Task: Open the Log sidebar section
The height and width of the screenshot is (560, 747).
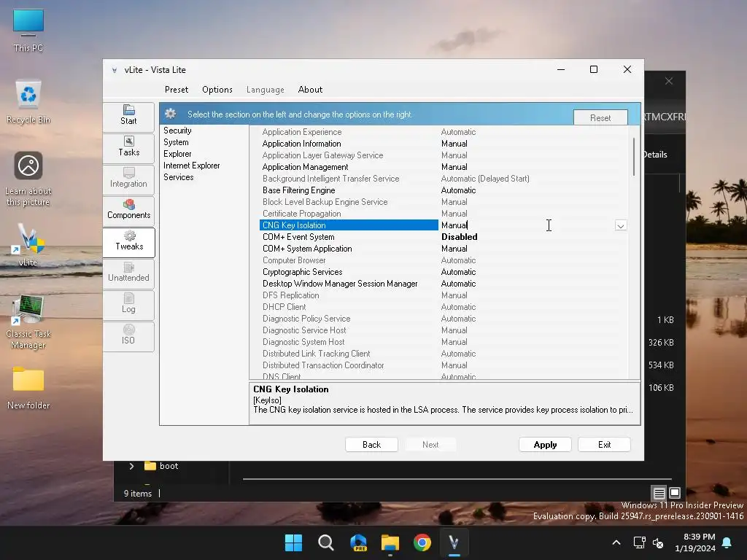Action: point(128,304)
